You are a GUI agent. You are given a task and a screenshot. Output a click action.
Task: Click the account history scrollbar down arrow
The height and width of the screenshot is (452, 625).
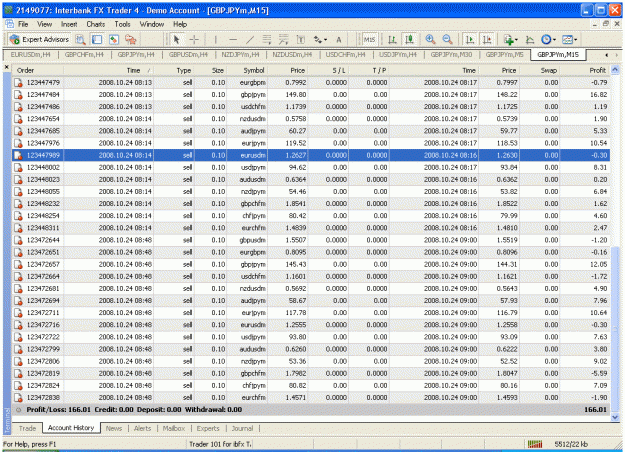615,417
